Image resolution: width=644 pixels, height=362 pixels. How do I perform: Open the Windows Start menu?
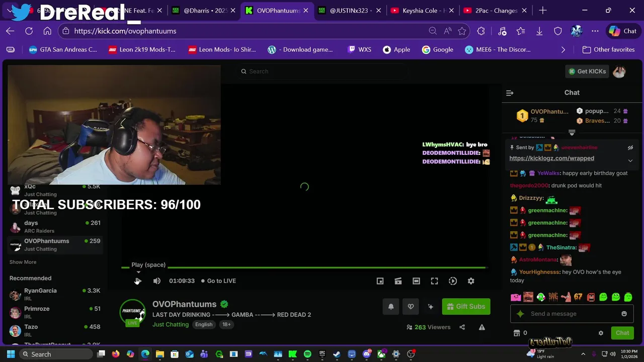tap(11, 354)
